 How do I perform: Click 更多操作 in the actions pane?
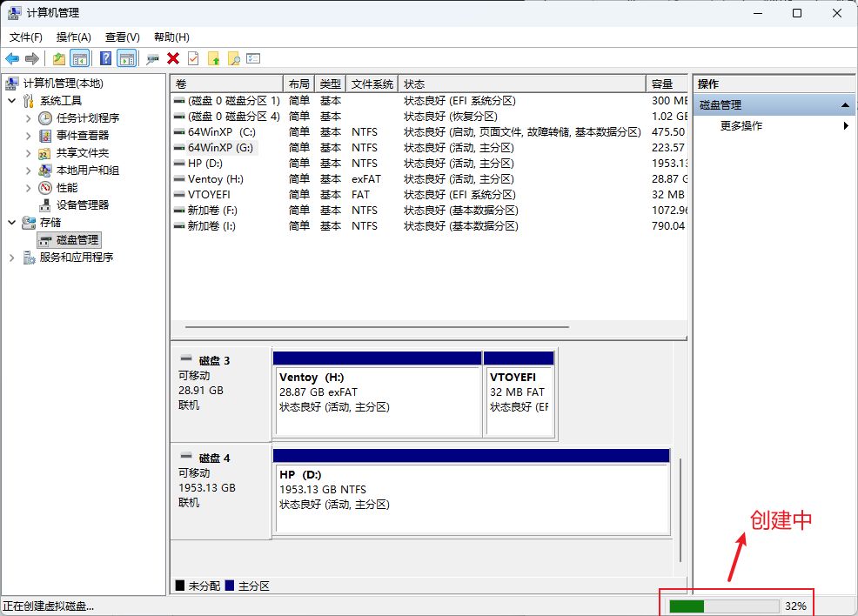(741, 126)
